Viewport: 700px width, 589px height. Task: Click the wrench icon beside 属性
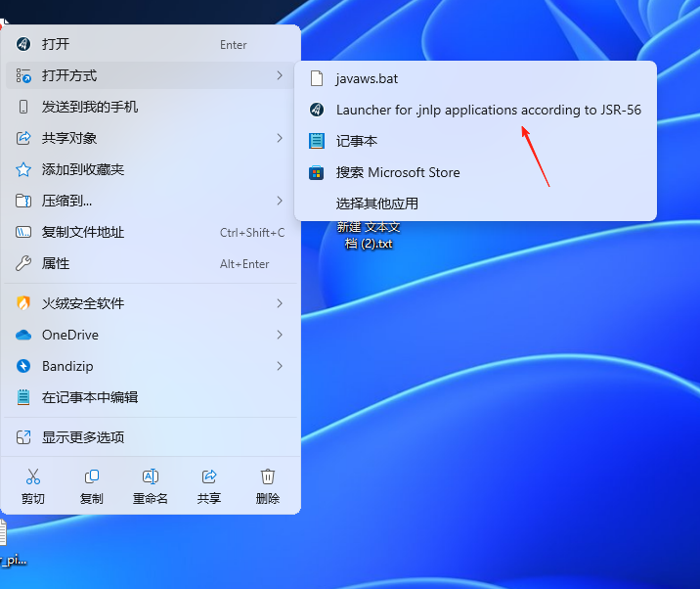pos(23,263)
